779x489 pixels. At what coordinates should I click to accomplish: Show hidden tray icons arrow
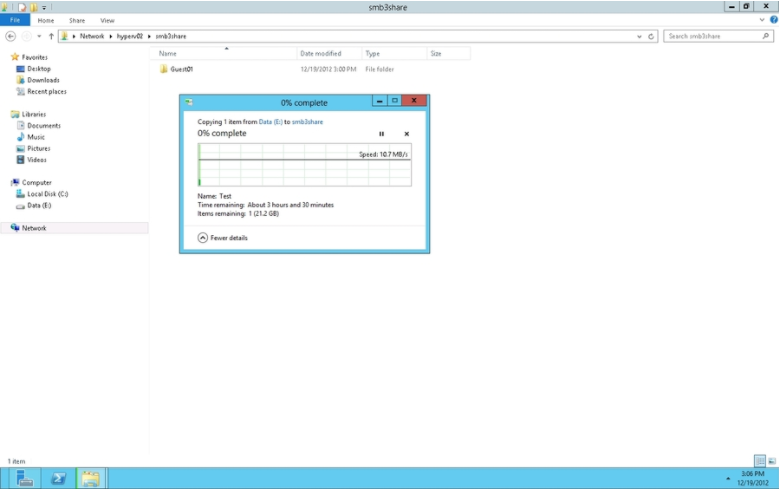[x=728, y=479]
